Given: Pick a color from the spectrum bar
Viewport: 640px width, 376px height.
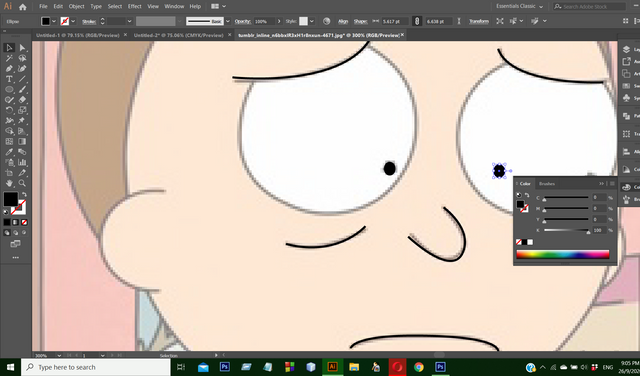Looking at the screenshot, I should (x=562, y=254).
